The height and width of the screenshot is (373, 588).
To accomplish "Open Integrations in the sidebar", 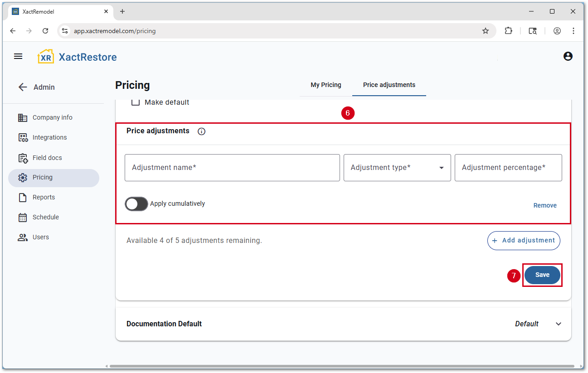I will point(49,137).
